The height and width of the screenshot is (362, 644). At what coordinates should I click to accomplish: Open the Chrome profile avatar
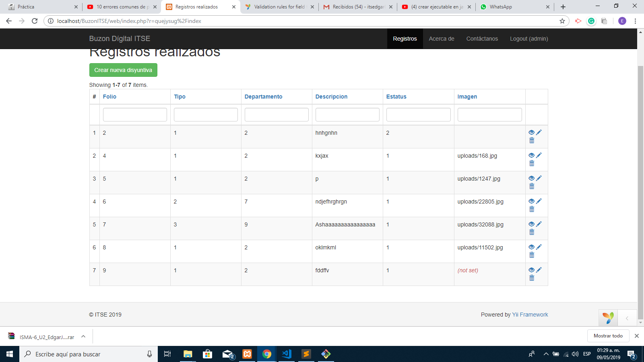pyautogui.click(x=622, y=21)
